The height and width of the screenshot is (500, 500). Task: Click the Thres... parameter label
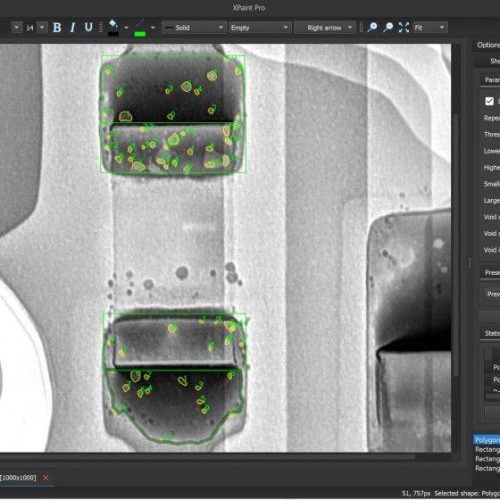[492, 134]
